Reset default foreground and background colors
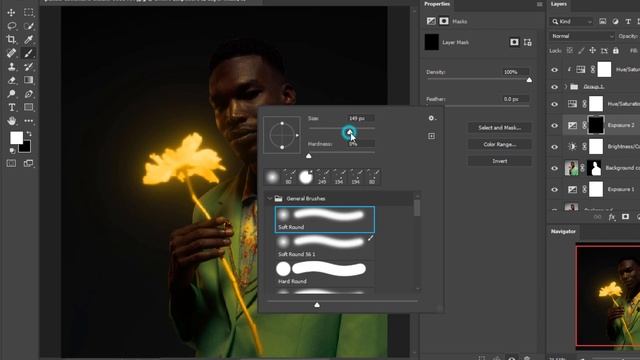Image resolution: width=640 pixels, height=360 pixels. 12,151
